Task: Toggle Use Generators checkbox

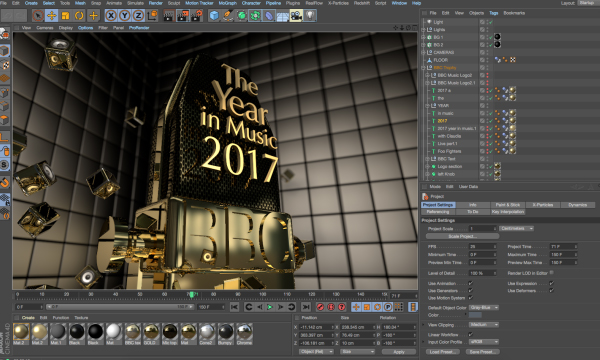Action: pos(471,291)
